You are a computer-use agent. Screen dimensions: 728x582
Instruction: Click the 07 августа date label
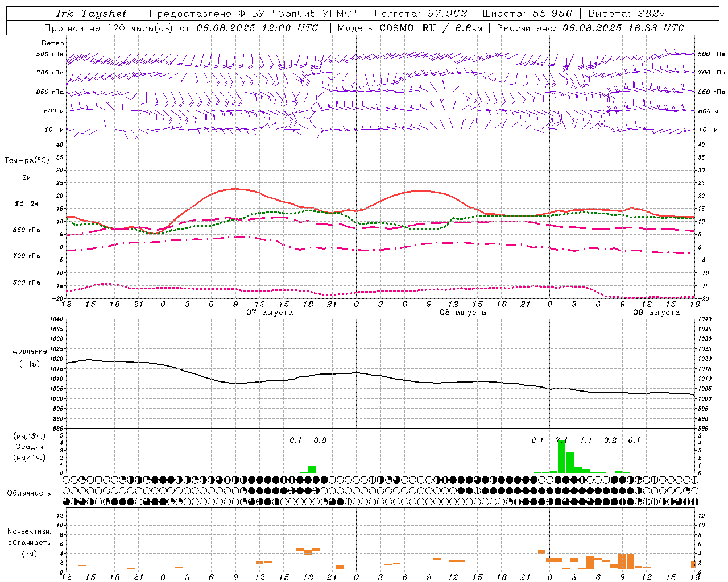[270, 313]
